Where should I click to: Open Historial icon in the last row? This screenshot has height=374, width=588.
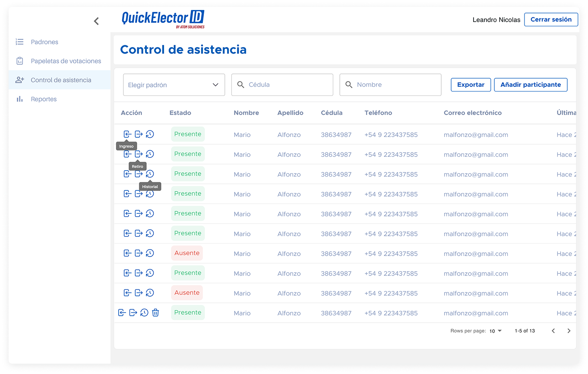144,313
